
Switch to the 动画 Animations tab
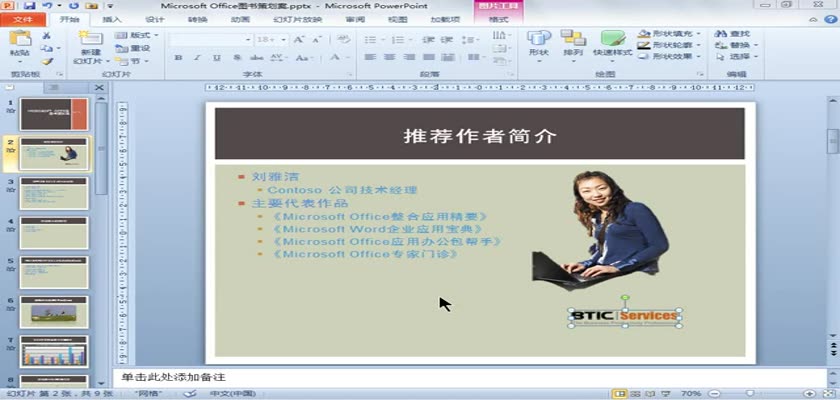pyautogui.click(x=240, y=20)
